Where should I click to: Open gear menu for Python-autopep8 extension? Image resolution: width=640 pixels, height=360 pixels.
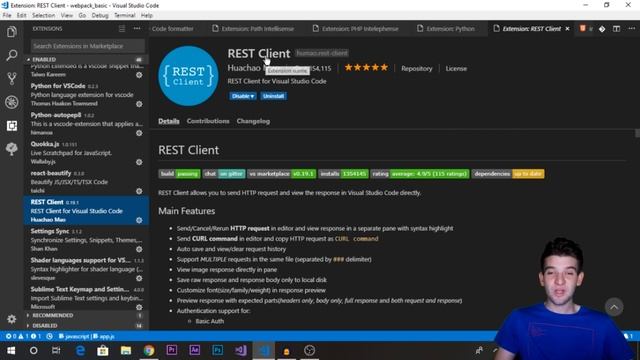139,133
